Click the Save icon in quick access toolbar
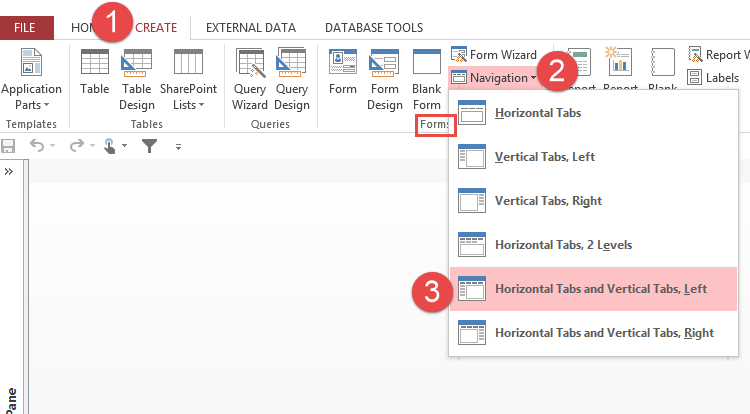 pos(8,146)
